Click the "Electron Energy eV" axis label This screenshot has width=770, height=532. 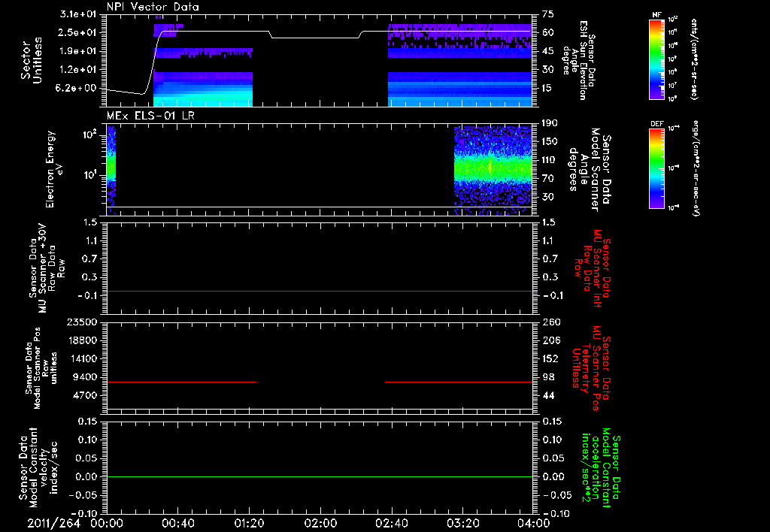(53, 169)
